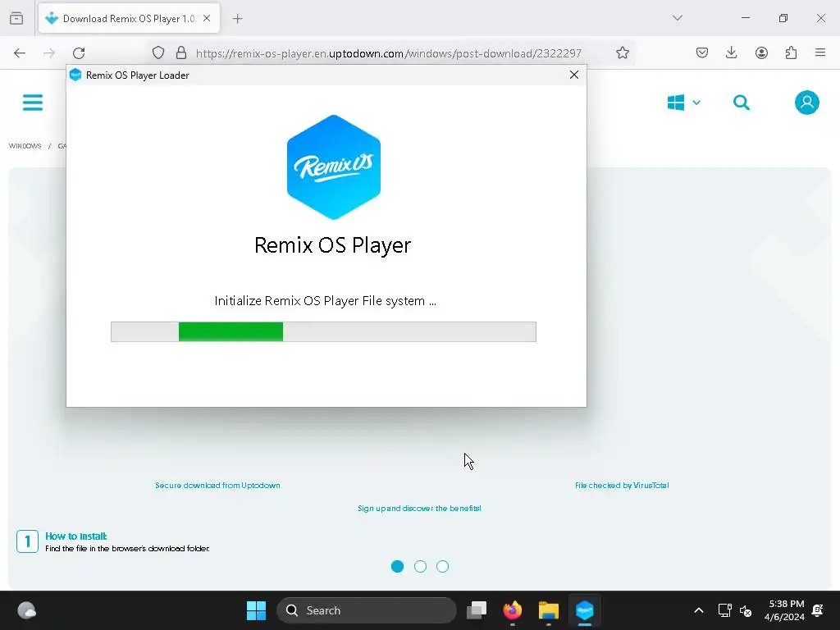Click the Remix OS Player taskbar icon
This screenshot has height=630, width=840.
584,610
